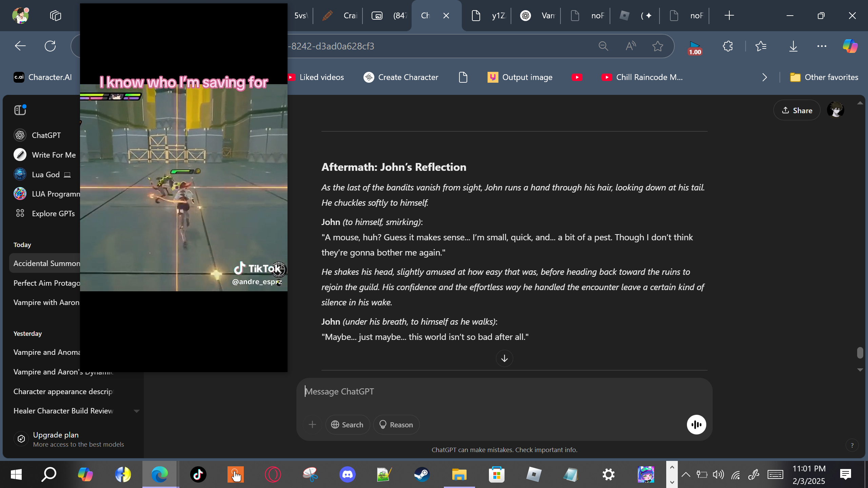This screenshot has height=488, width=868.
Task: Show hidden system tray icons chevron
Action: pos(686,474)
